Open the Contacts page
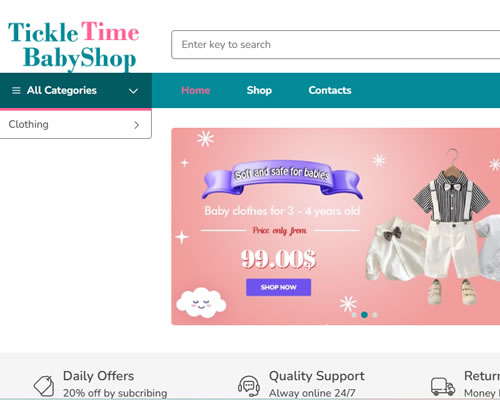Image resolution: width=500 pixels, height=400 pixels. pos(330,90)
